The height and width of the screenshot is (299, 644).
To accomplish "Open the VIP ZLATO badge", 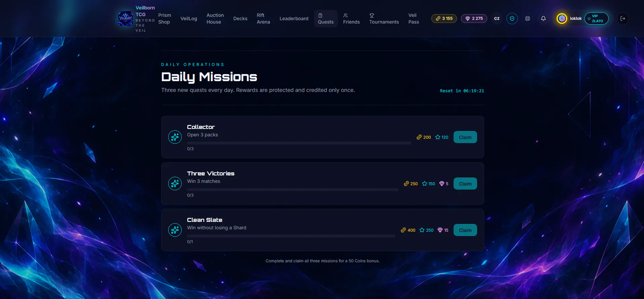I will [597, 19].
